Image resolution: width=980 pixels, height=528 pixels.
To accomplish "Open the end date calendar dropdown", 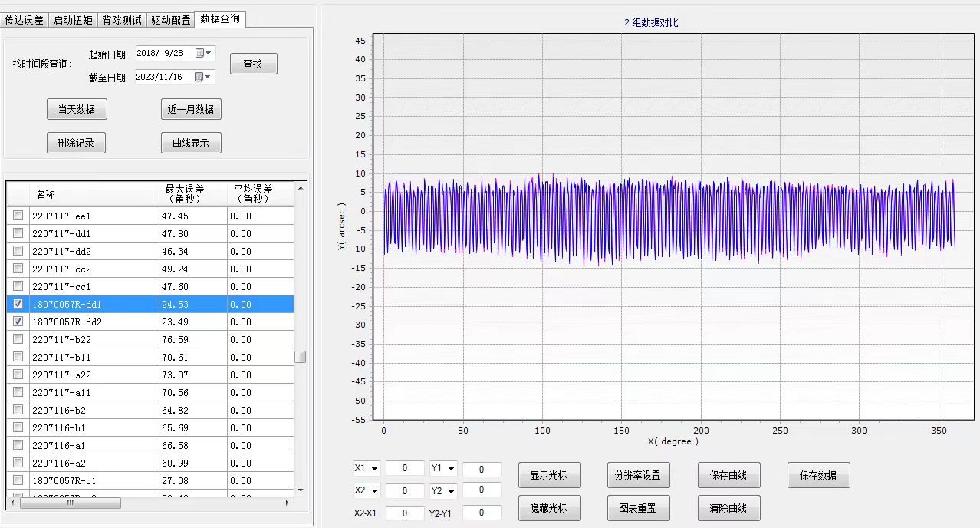I will (202, 77).
